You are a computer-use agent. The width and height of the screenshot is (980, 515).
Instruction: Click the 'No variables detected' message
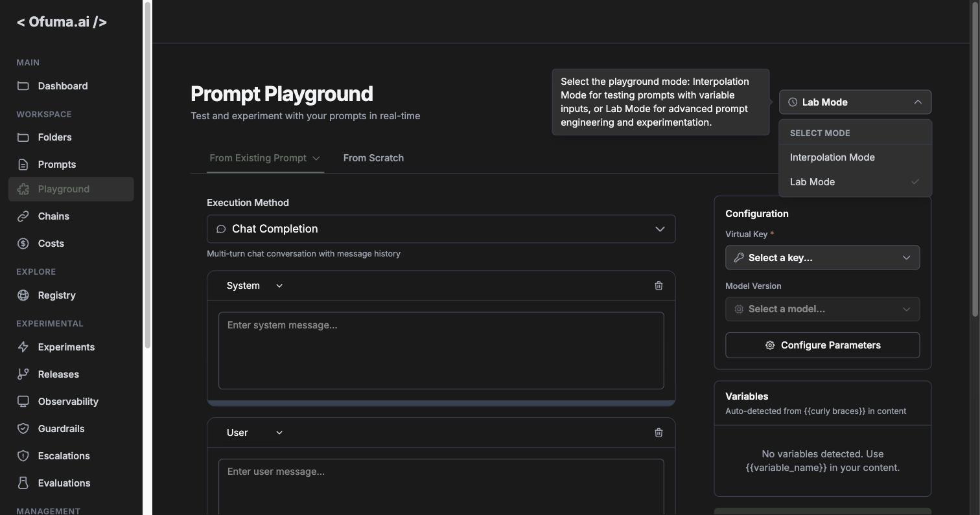(822, 461)
